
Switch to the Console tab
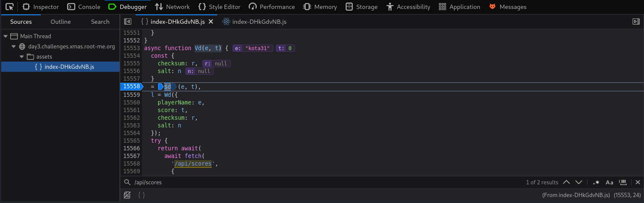coord(84,7)
